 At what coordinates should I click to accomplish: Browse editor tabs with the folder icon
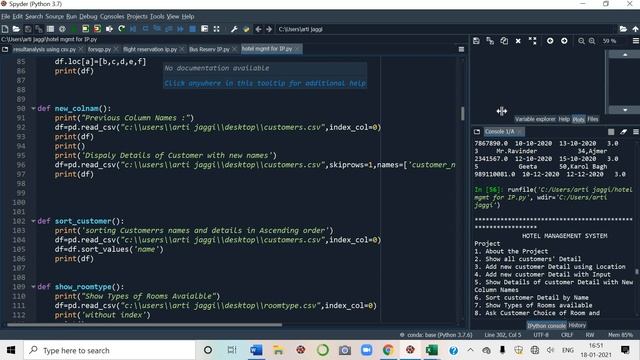pos(5,49)
